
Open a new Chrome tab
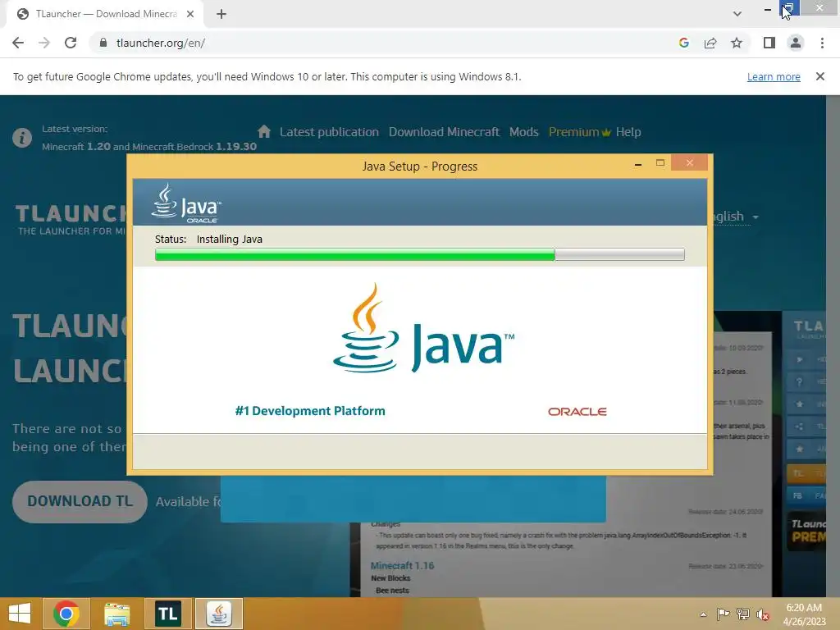[x=221, y=14]
